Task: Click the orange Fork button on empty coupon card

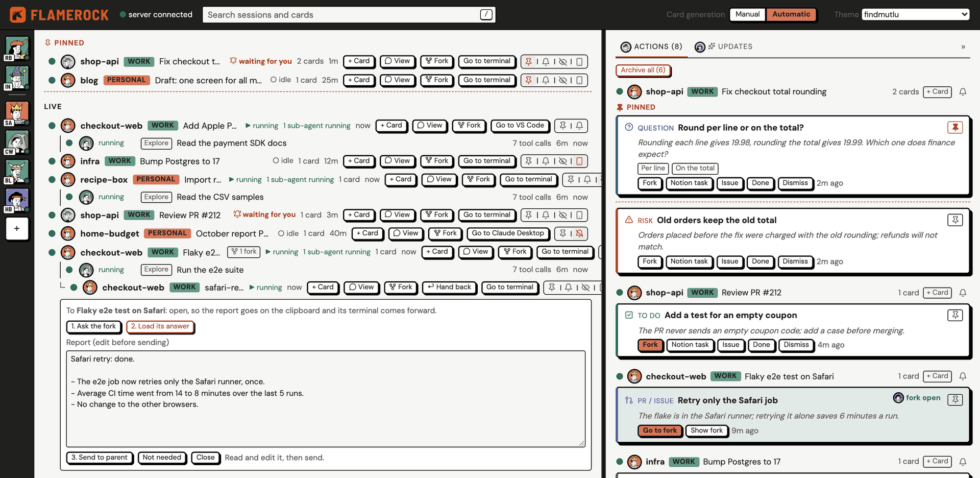Action: click(x=650, y=345)
